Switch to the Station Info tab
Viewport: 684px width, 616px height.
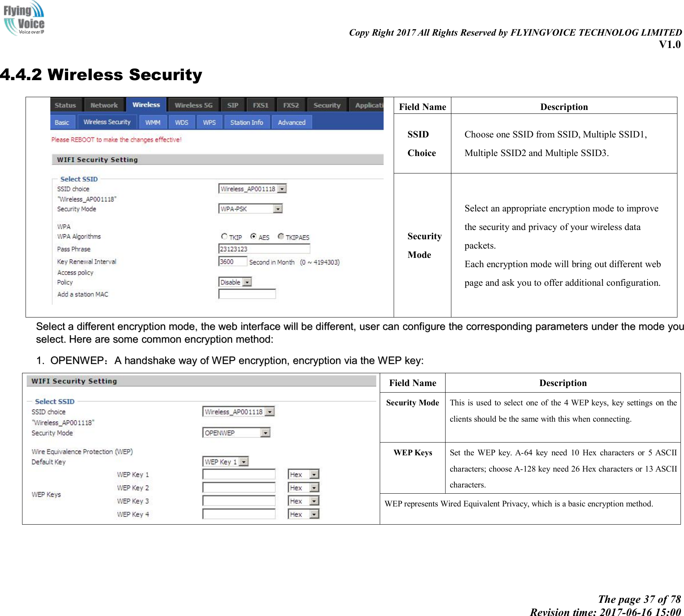(x=247, y=122)
